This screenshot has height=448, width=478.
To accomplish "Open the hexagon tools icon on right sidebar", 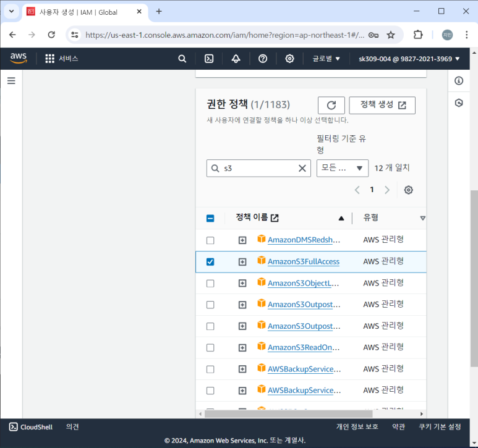I will pyautogui.click(x=458, y=103).
